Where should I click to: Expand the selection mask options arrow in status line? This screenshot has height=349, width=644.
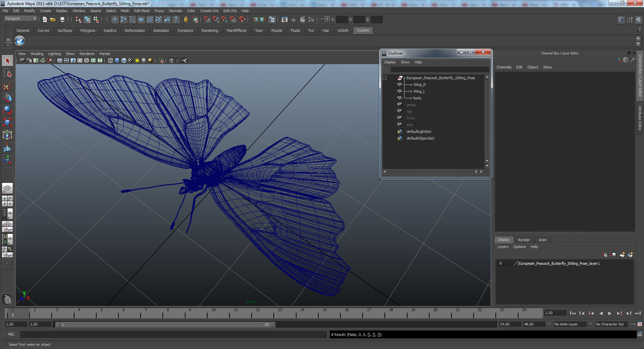coord(107,19)
